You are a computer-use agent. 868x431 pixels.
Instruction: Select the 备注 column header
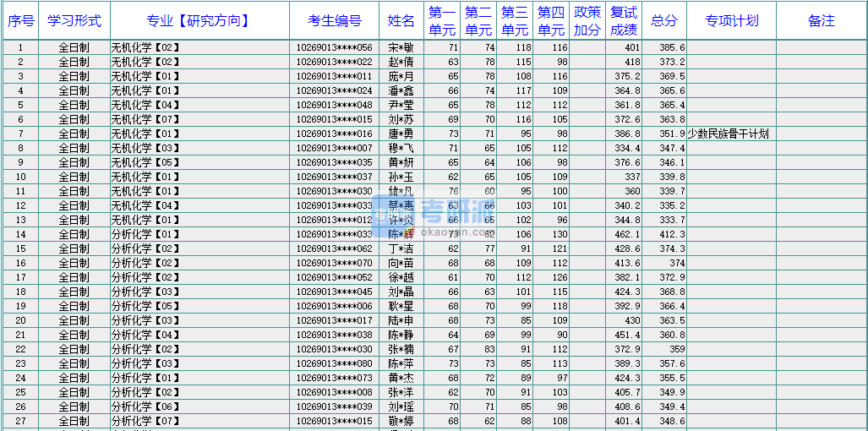821,21
